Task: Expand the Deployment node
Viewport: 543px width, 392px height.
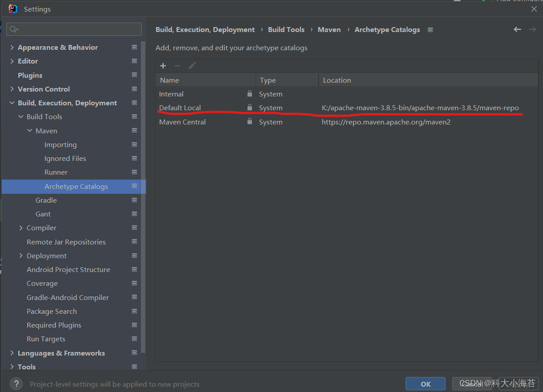Action: point(21,256)
